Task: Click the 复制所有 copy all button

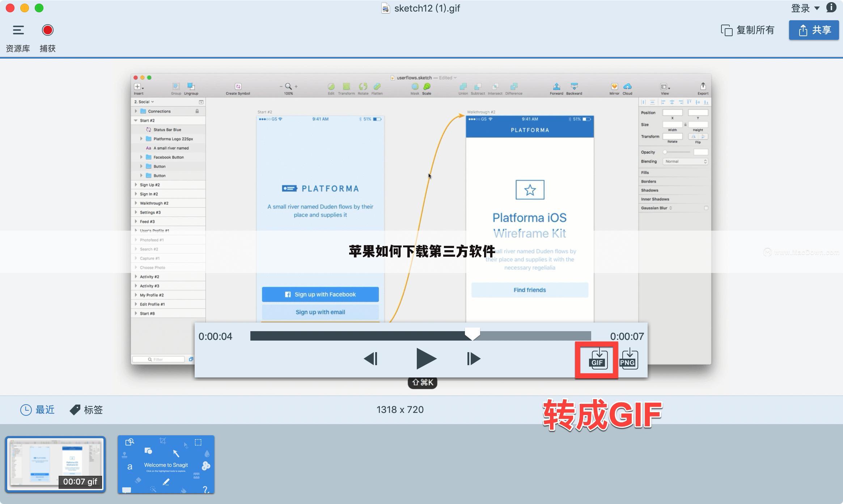Action: [747, 30]
